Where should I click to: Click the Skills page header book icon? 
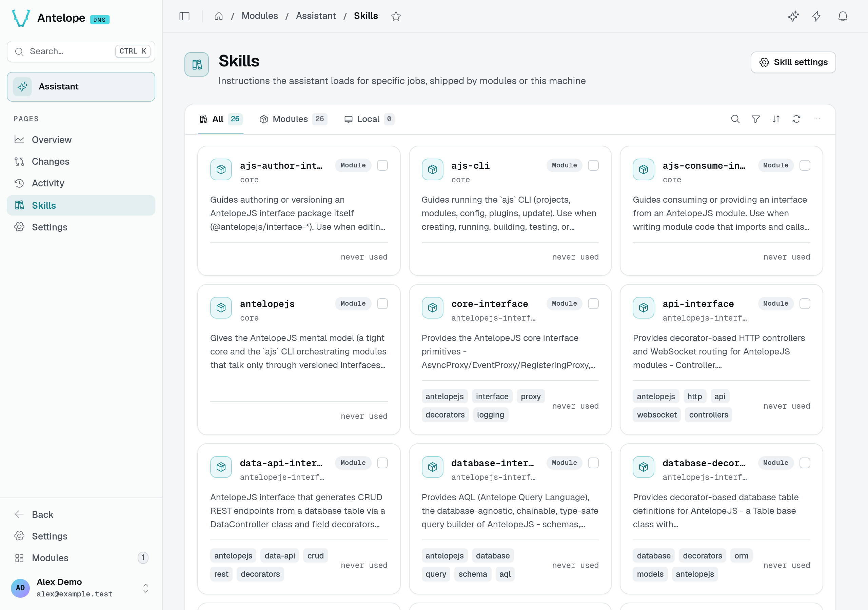click(x=197, y=64)
